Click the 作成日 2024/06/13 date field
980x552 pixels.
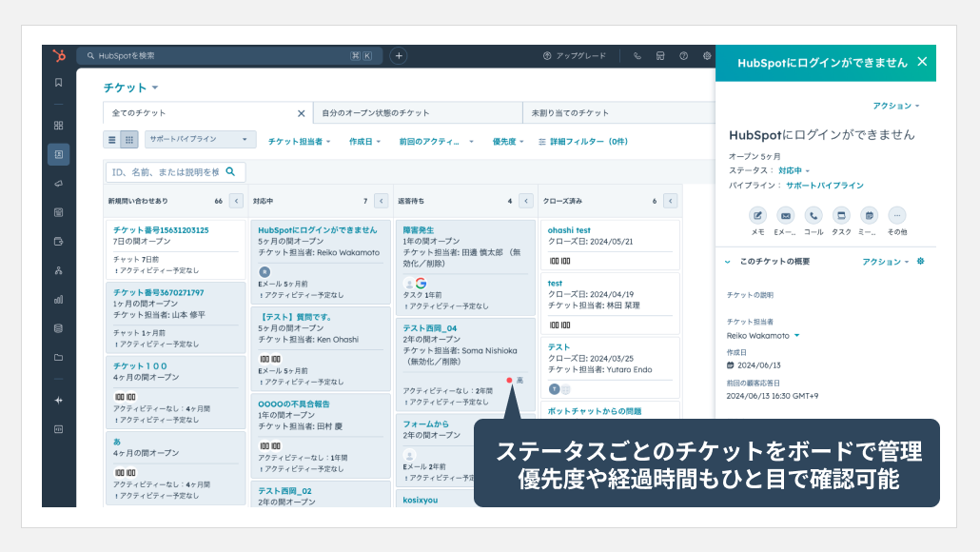(754, 365)
